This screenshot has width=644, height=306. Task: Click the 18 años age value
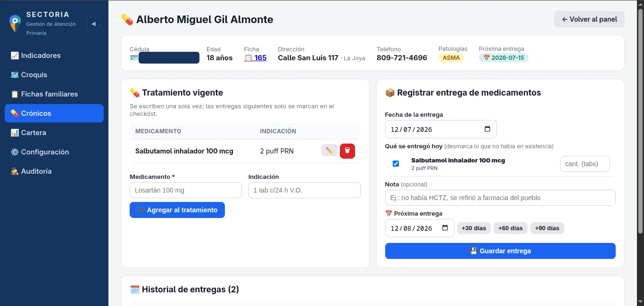(220, 58)
